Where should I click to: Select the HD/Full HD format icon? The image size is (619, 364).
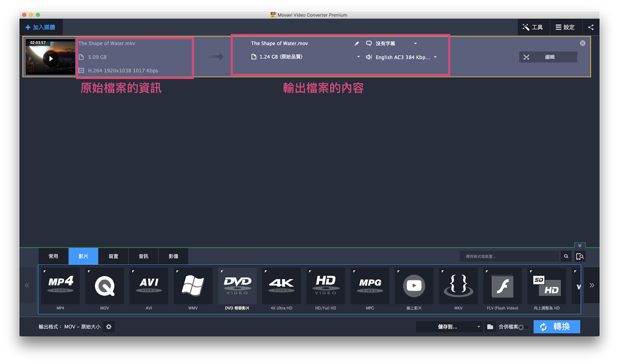coord(326,286)
